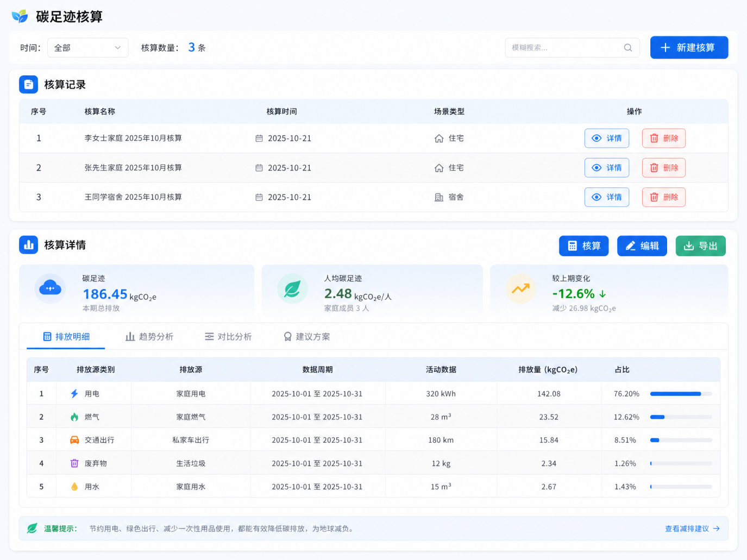The image size is (747, 560).
Task: Click calendar icon in 张先生家庭 row
Action: point(259,168)
